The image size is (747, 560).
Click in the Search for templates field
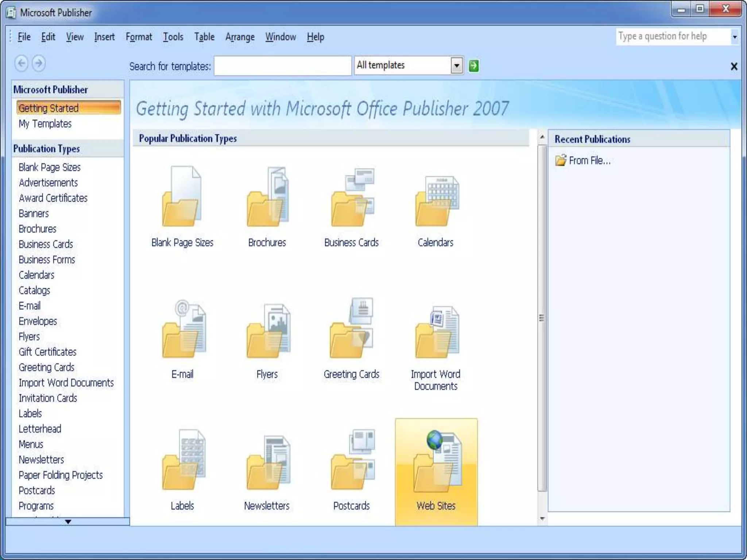pos(282,66)
